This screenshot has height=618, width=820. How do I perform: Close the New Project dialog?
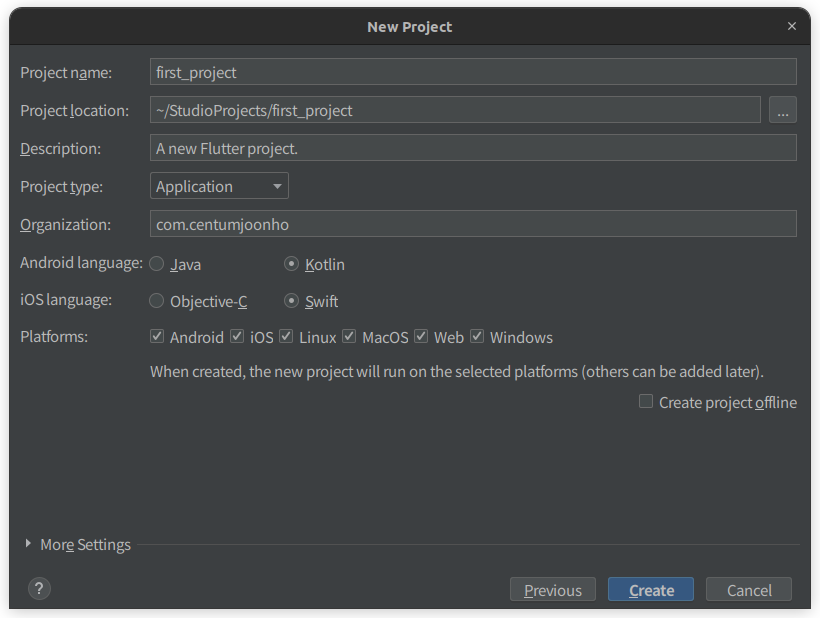point(792,26)
